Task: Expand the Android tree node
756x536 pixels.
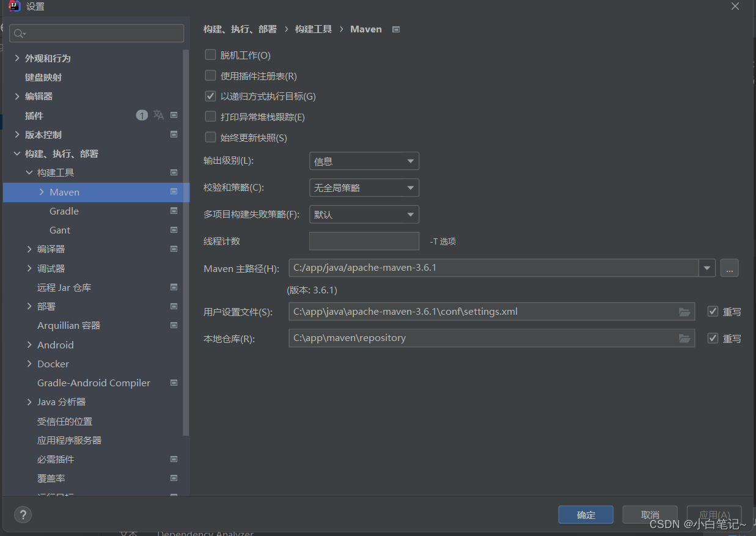Action: pyautogui.click(x=29, y=345)
